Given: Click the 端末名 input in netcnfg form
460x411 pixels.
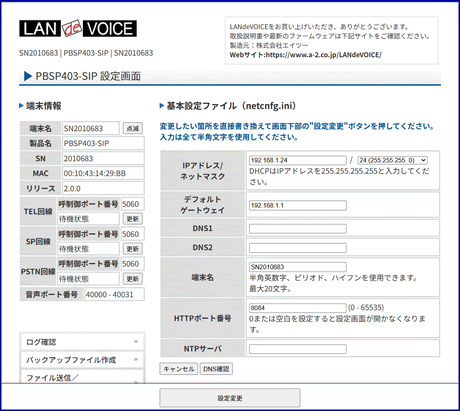Looking at the screenshot, I should 298,267.
